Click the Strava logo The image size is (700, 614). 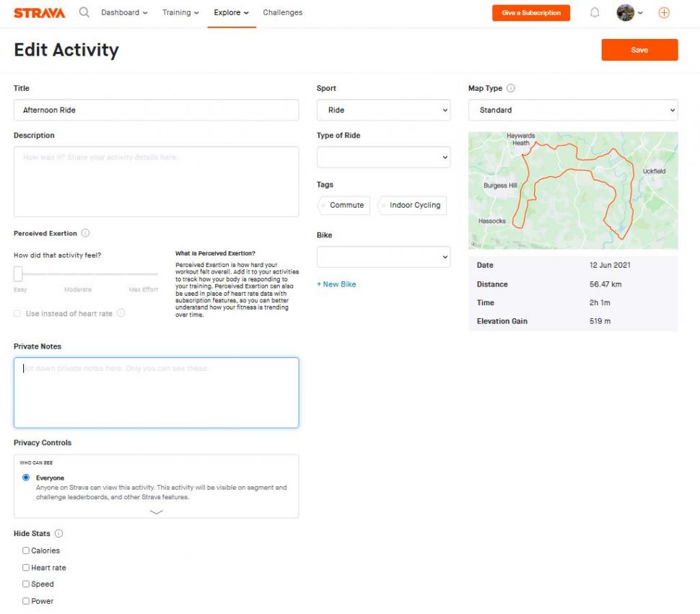(39, 12)
